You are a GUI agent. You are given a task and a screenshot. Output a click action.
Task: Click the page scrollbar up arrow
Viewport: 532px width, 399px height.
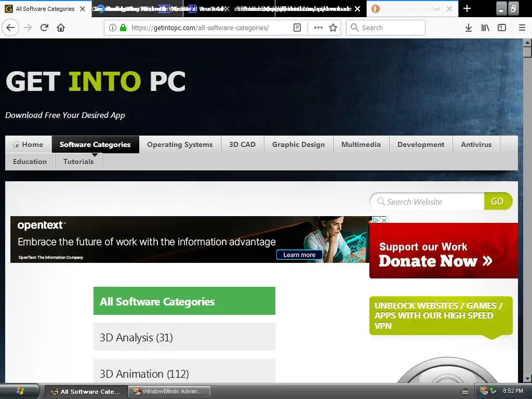527,43
